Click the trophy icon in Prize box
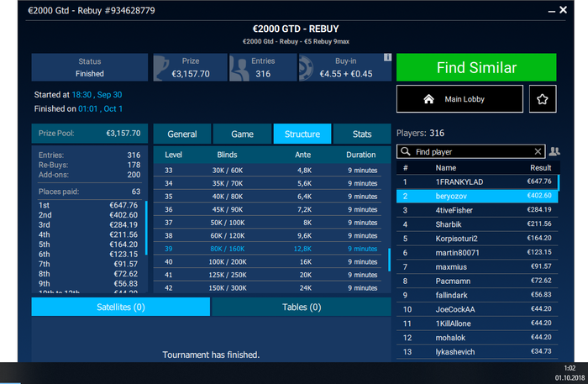 tap(161, 68)
